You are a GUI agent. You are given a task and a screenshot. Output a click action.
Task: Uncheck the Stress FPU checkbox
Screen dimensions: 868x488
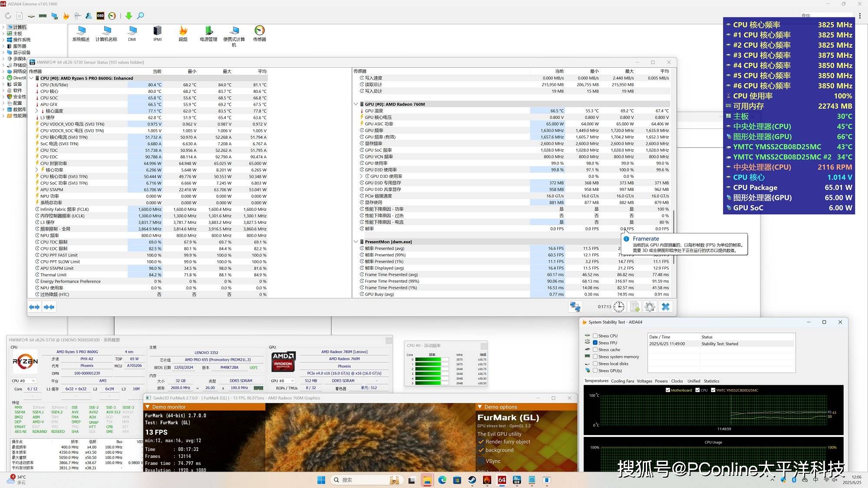(595, 343)
